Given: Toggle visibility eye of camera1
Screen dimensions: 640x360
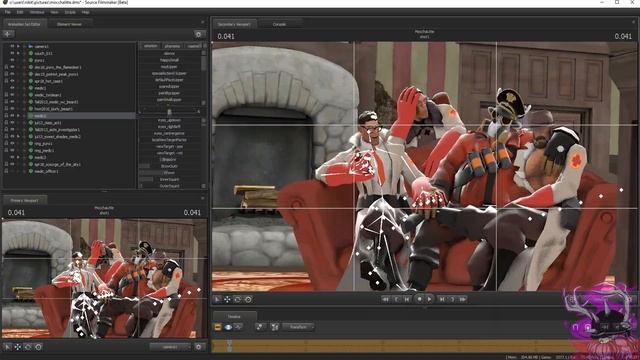Looking at the screenshot, I should [x=12, y=46].
